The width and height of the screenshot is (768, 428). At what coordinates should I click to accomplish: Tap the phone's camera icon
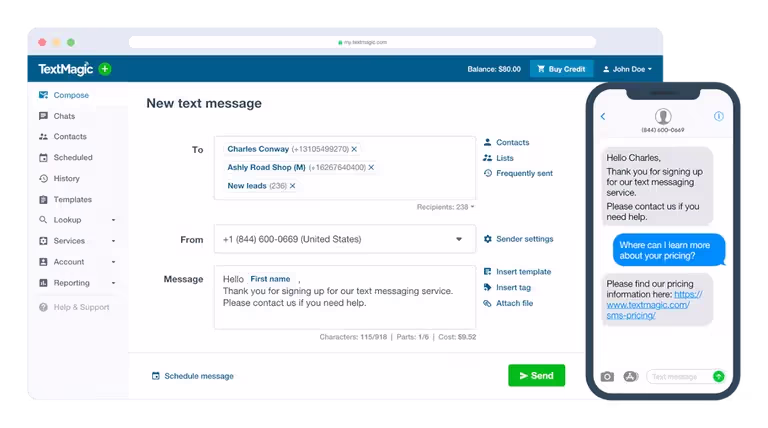(607, 376)
